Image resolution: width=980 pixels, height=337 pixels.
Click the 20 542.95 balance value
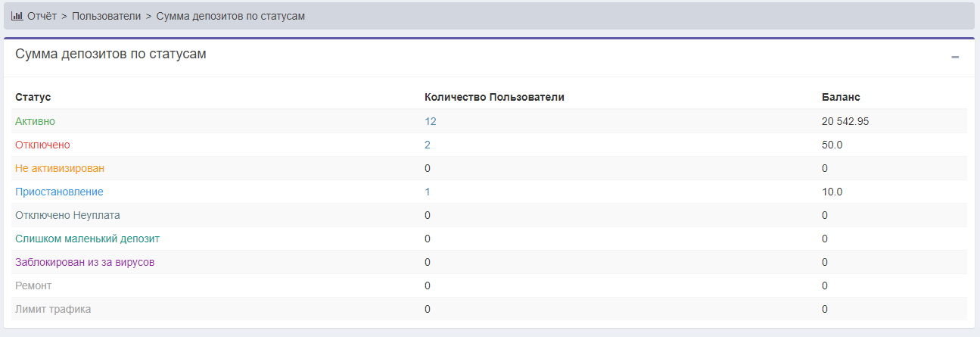850,121
